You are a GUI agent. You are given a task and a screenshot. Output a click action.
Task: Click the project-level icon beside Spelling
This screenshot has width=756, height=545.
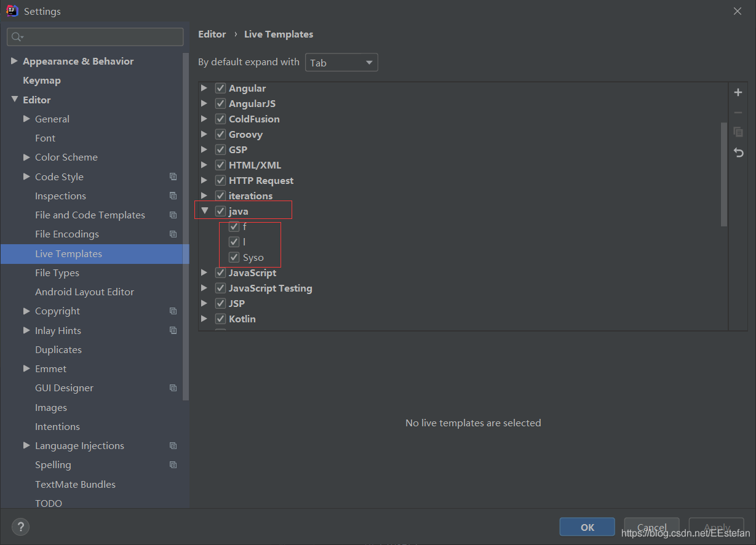click(173, 464)
